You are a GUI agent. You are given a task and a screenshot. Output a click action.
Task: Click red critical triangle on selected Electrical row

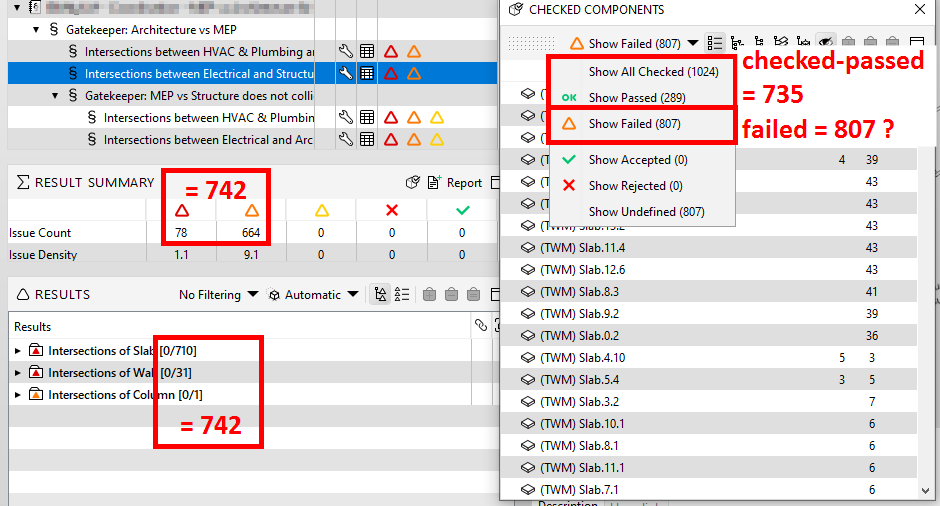coord(391,74)
